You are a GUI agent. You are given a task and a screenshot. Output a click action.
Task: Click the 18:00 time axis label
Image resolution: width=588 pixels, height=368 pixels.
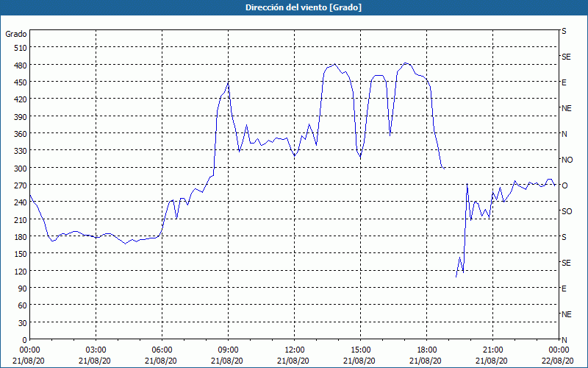426,350
